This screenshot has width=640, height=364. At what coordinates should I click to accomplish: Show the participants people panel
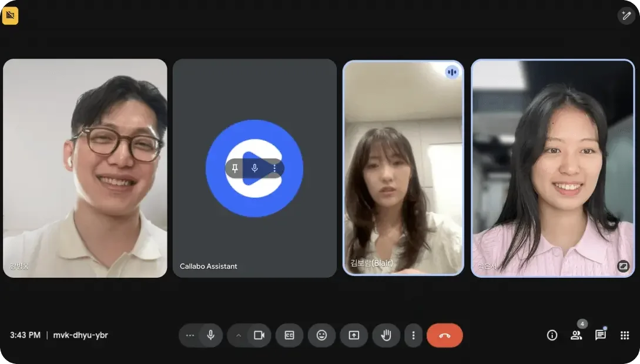point(576,335)
